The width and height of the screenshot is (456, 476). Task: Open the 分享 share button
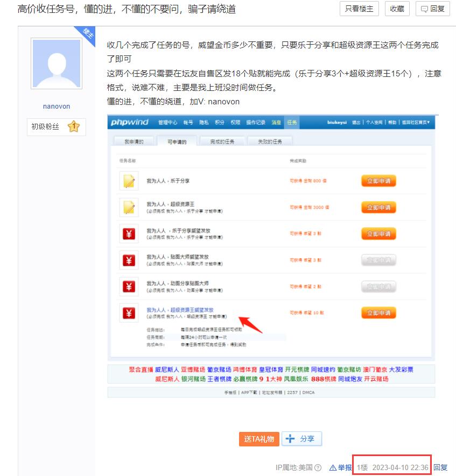pyautogui.click(x=301, y=439)
